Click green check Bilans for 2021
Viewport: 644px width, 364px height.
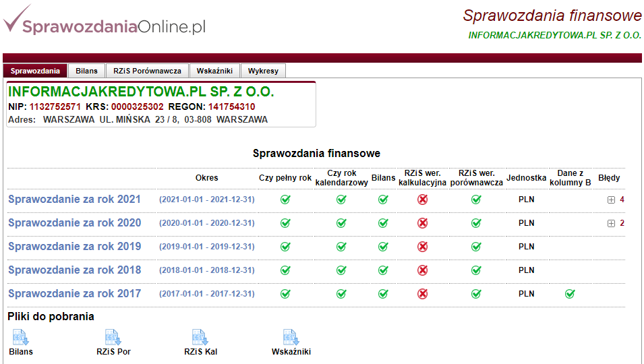(383, 200)
